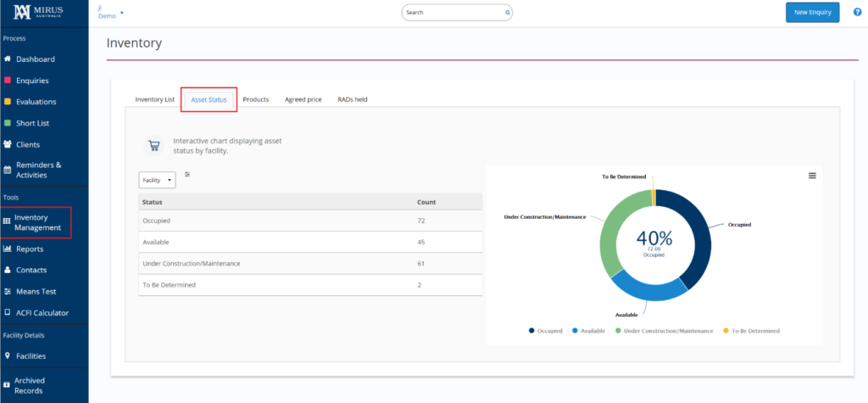Image resolution: width=868 pixels, height=403 pixels.
Task: Click the yellow Evaluations square icon
Action: click(8, 102)
